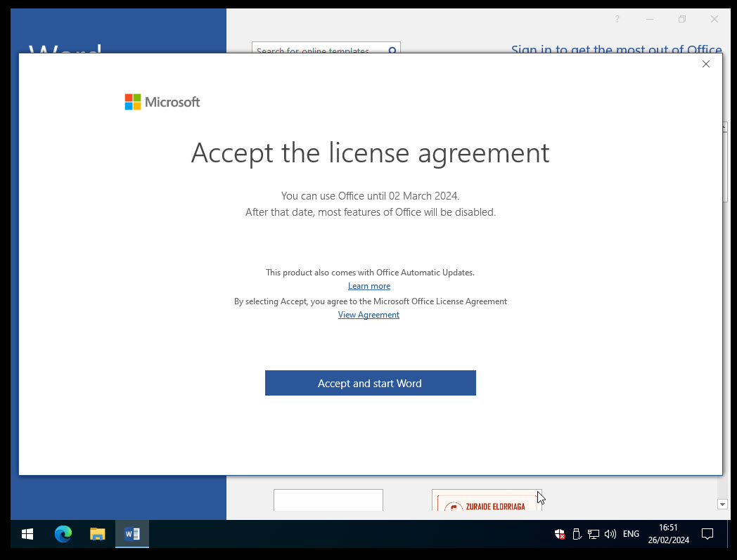The width and height of the screenshot is (737, 560).
Task: Open the Windows Start menu
Action: pyautogui.click(x=27, y=534)
